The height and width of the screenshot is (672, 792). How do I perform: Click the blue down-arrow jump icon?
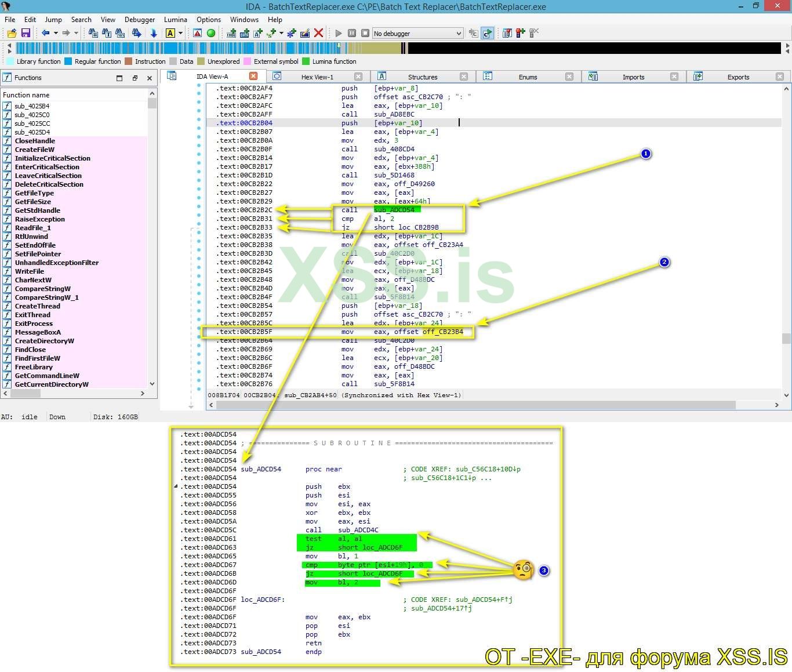153,33
